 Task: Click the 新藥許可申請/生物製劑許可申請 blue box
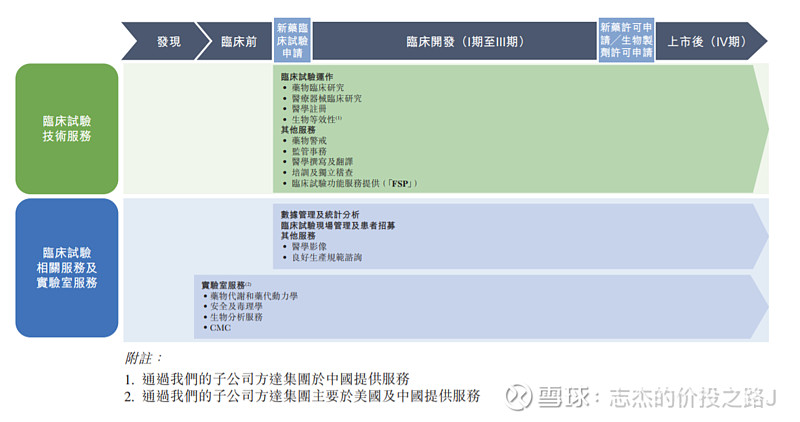626,41
